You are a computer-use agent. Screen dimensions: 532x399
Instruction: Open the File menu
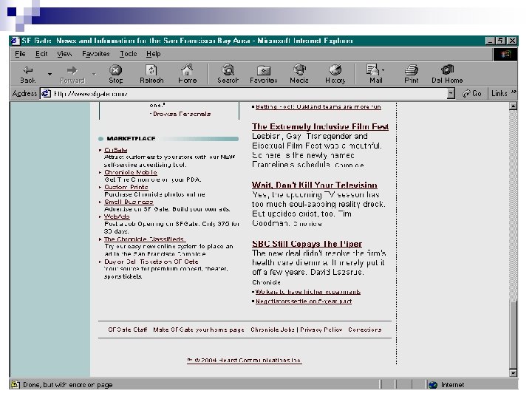click(21, 54)
